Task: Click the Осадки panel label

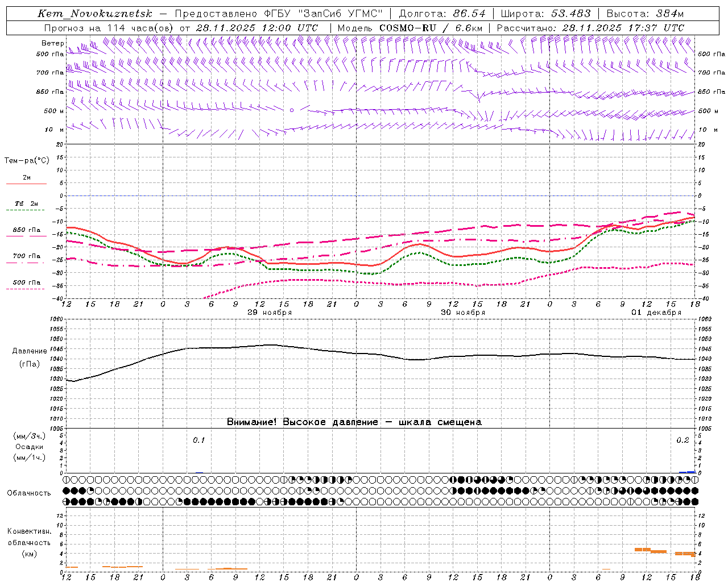Action: (x=30, y=447)
